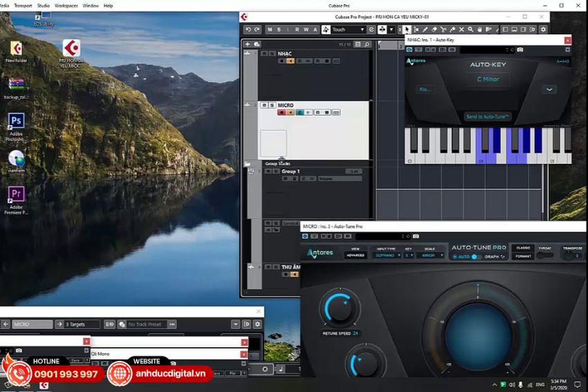Select the Erase tool

point(434,29)
